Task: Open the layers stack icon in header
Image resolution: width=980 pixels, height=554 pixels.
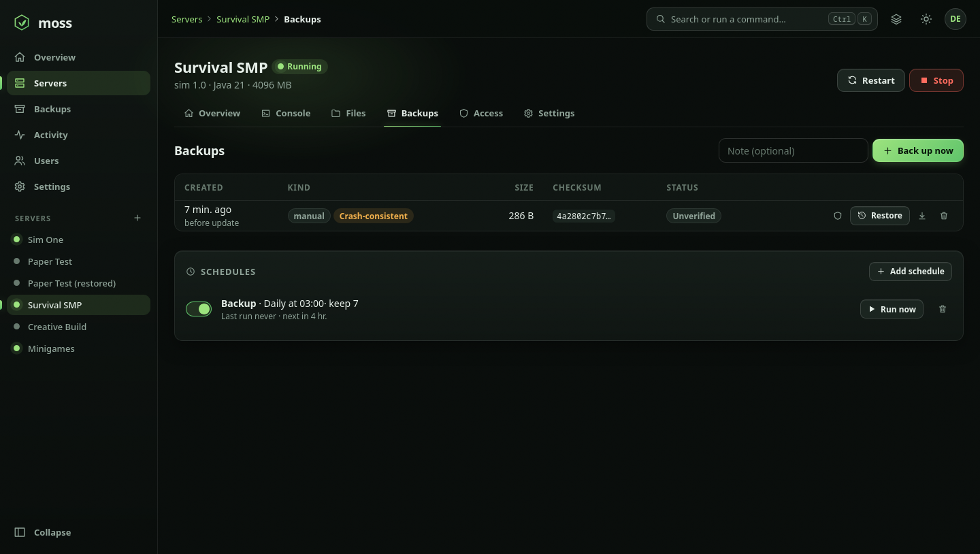Action: click(896, 19)
